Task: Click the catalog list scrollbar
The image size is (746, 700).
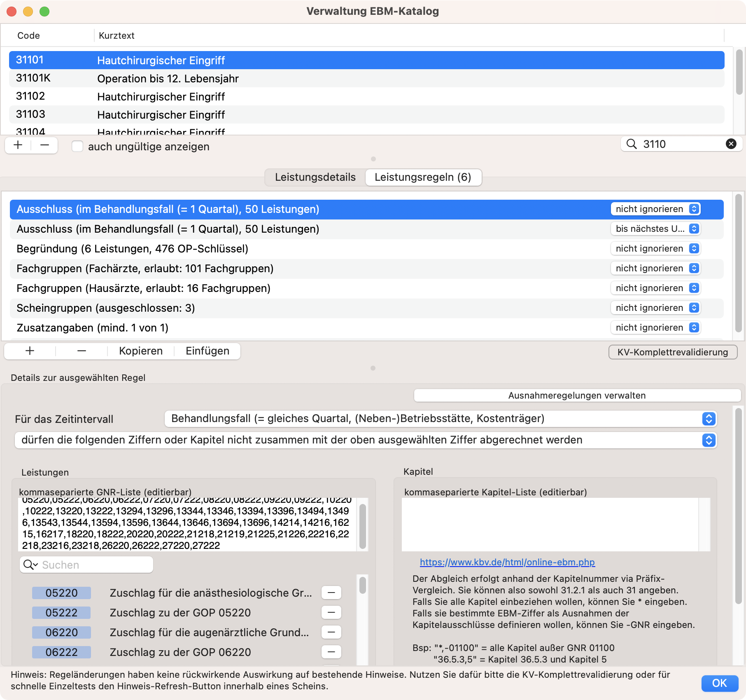Action: [x=739, y=72]
